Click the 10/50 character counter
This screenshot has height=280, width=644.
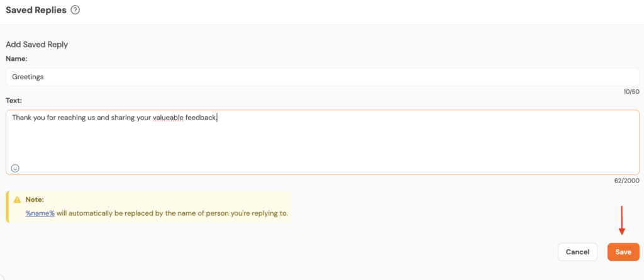point(631,92)
